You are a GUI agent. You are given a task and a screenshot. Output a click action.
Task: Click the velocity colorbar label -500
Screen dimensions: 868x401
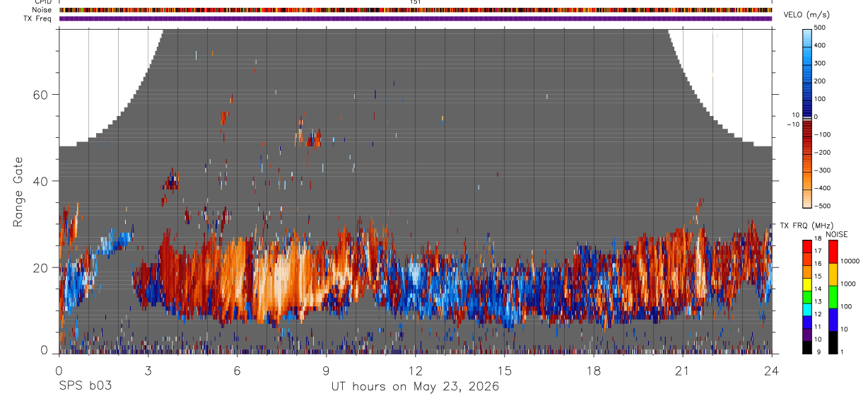click(821, 206)
